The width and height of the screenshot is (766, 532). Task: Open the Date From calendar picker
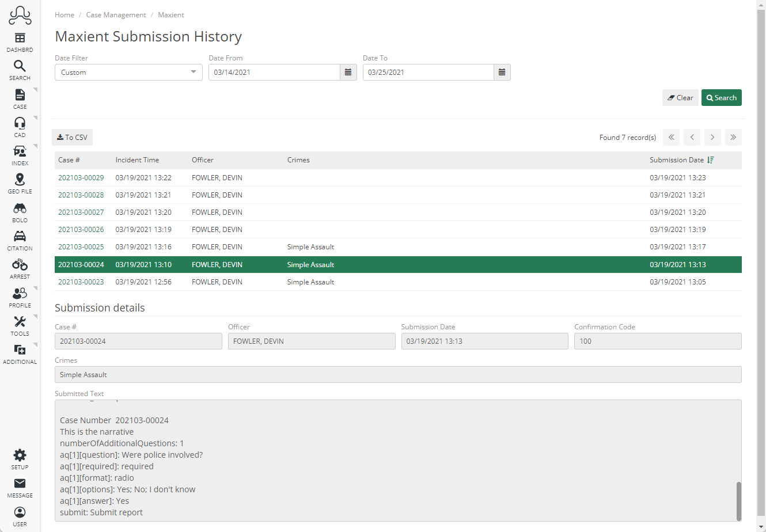(348, 72)
